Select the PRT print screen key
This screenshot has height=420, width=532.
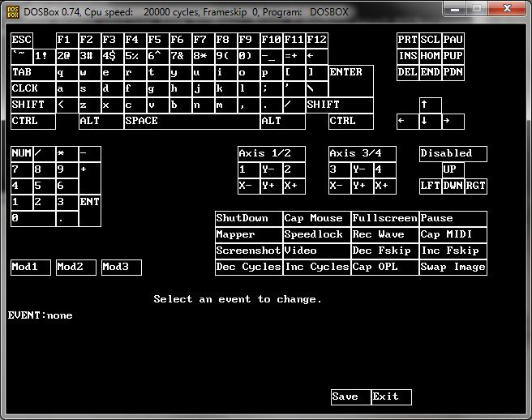(408, 41)
